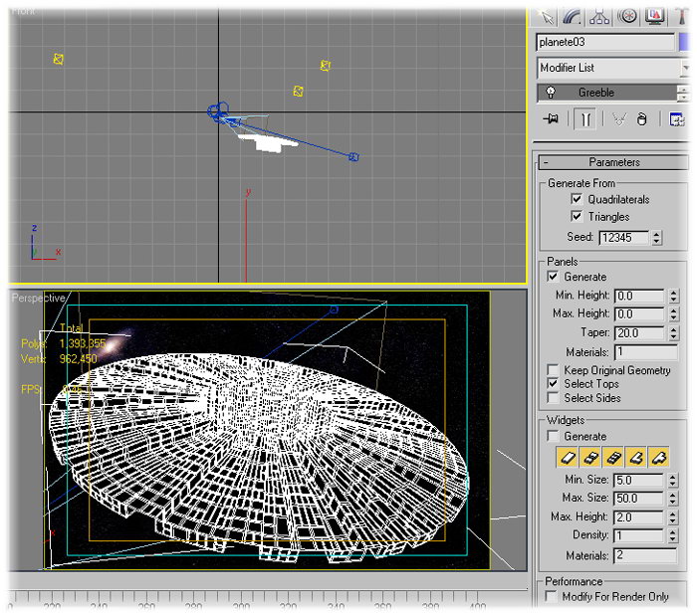Toggle the Greeble modifier lightbulb
This screenshot has height=616, width=697.
tap(549, 93)
